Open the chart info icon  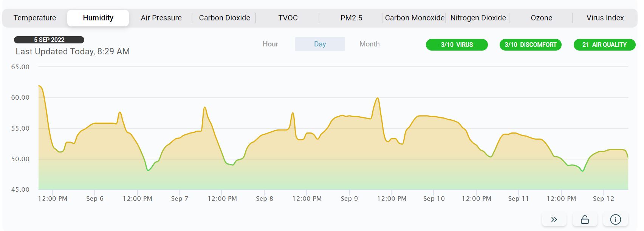[x=615, y=220]
